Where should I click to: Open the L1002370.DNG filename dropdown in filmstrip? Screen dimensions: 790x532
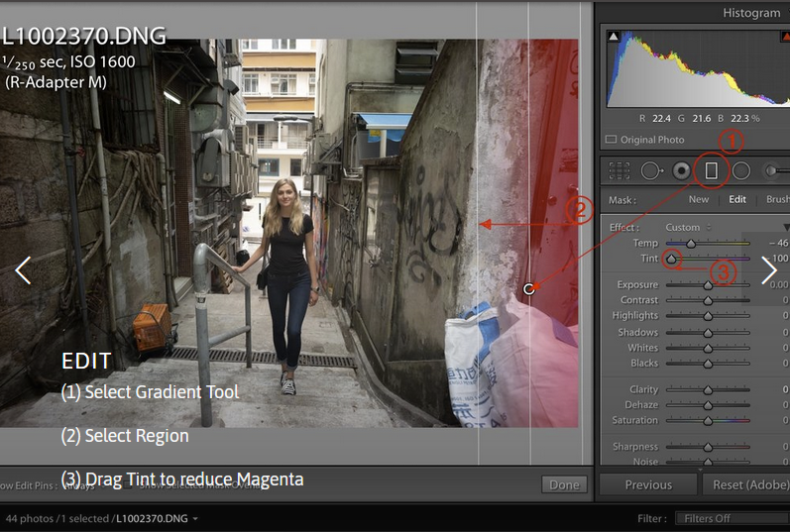[x=195, y=518]
